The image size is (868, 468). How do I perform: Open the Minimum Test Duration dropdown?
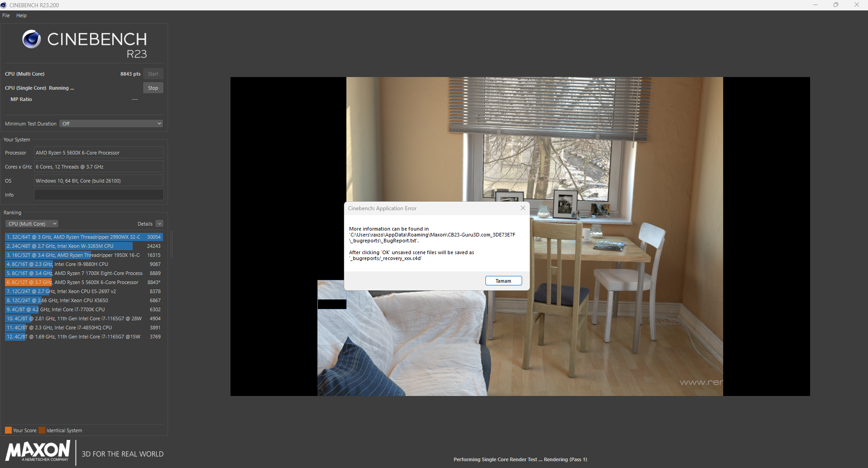[x=111, y=124]
